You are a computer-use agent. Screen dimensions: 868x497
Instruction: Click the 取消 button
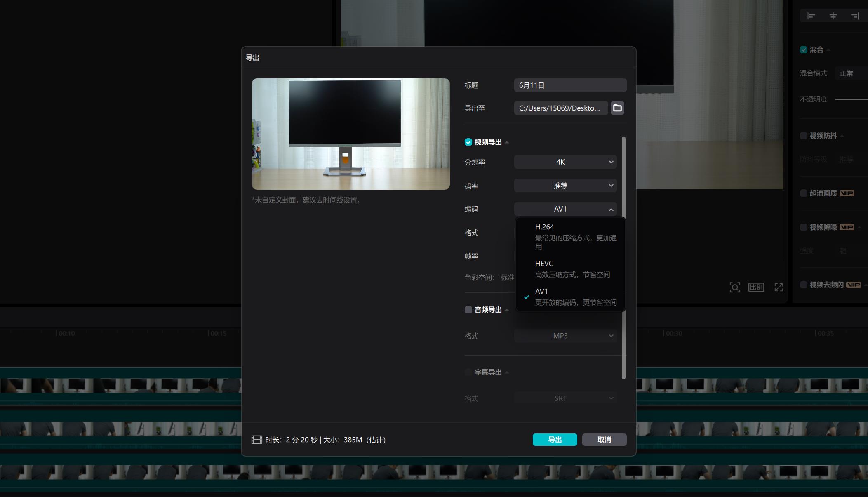coord(604,440)
